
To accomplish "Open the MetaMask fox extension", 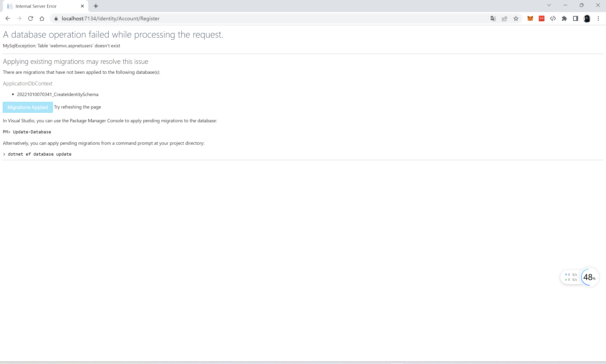I will click(x=530, y=18).
